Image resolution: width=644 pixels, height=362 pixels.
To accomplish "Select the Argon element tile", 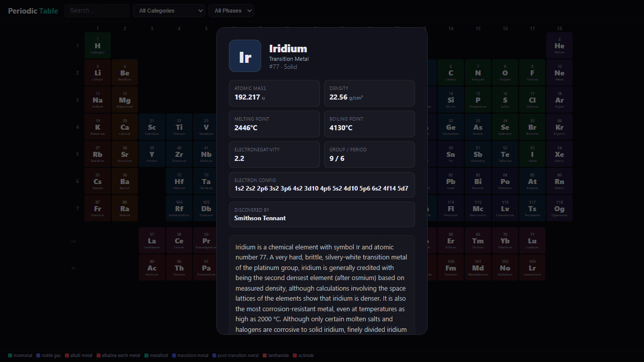I will coord(559,100).
